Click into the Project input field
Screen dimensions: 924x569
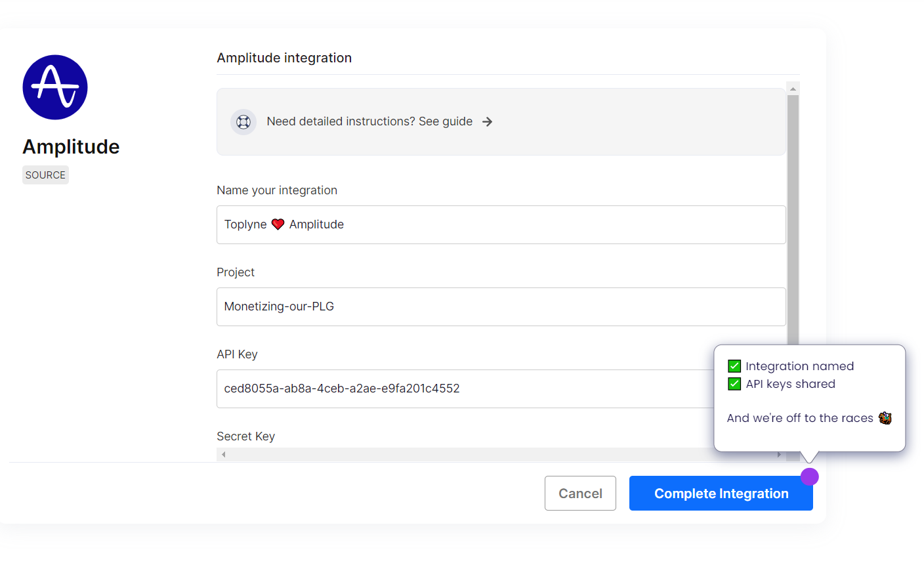tap(501, 306)
